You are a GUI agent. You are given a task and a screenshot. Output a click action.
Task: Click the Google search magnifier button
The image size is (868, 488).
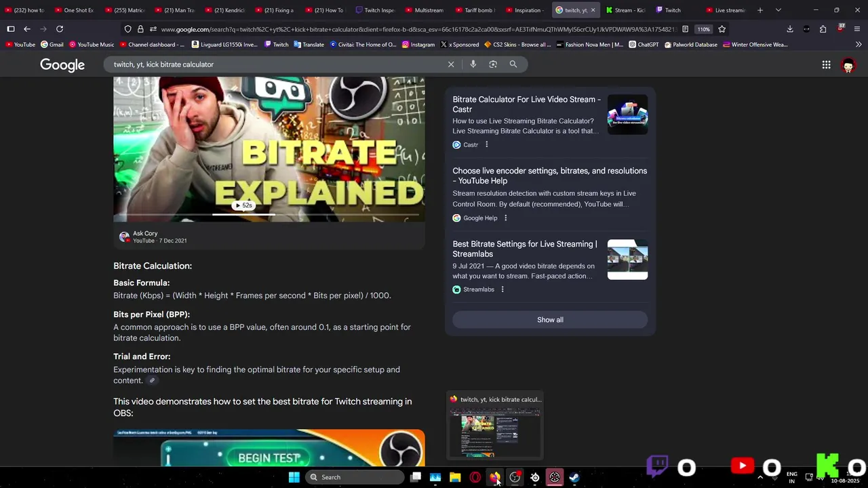(x=513, y=64)
